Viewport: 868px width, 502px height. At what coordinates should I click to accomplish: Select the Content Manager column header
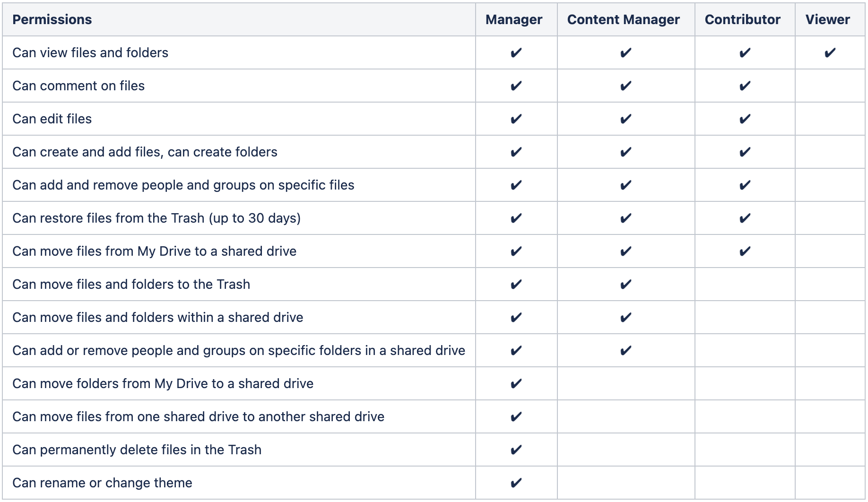pos(623,20)
